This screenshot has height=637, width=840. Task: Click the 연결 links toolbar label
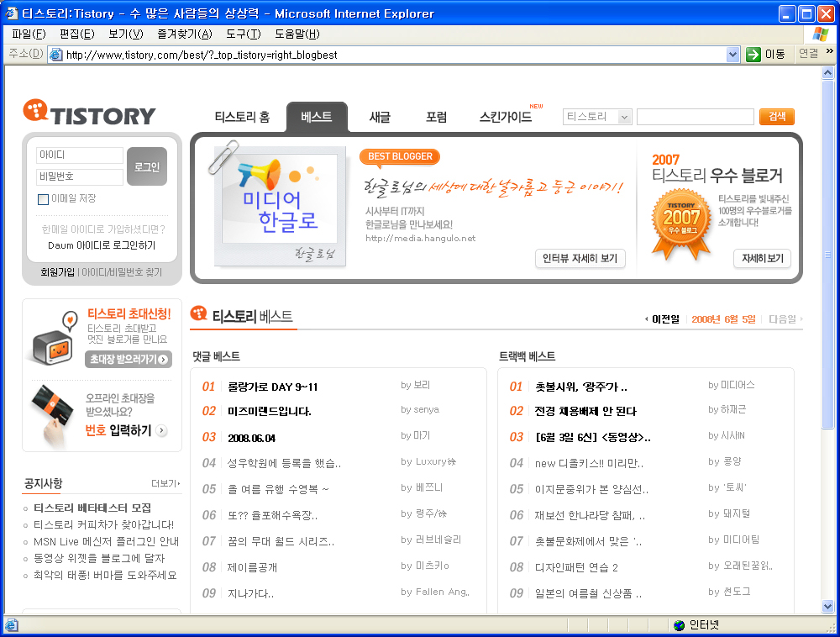click(x=809, y=53)
